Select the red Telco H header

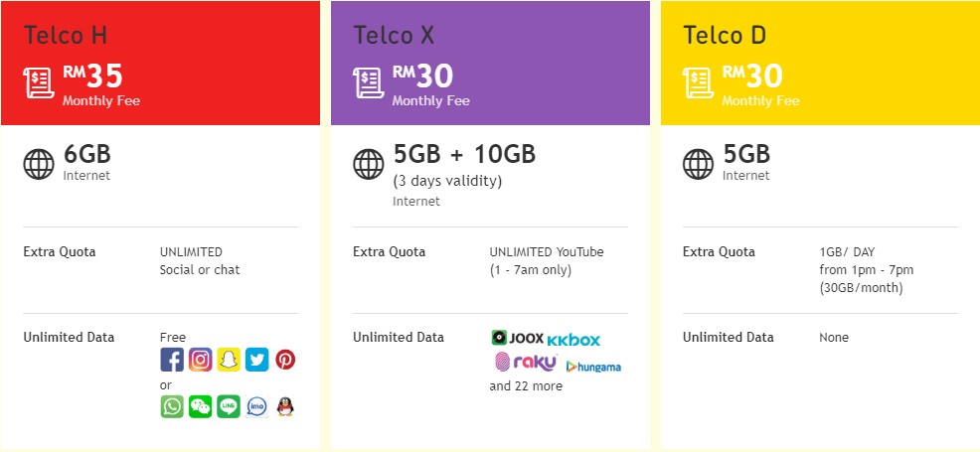coord(161,63)
